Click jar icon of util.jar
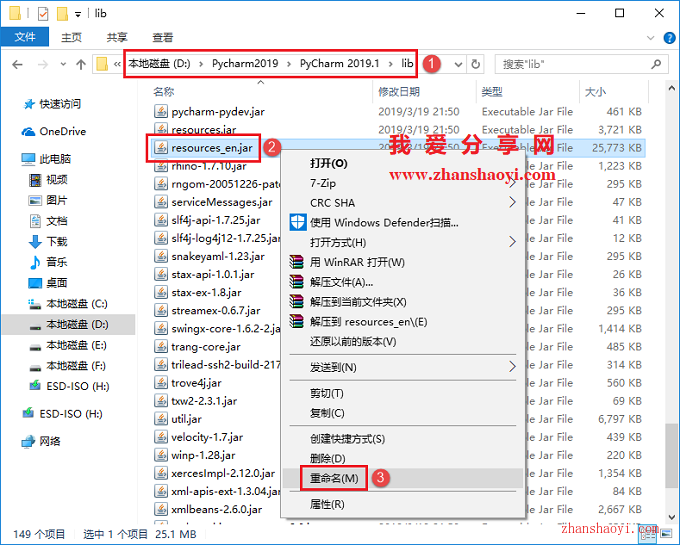This screenshot has height=545, width=680. [160, 419]
